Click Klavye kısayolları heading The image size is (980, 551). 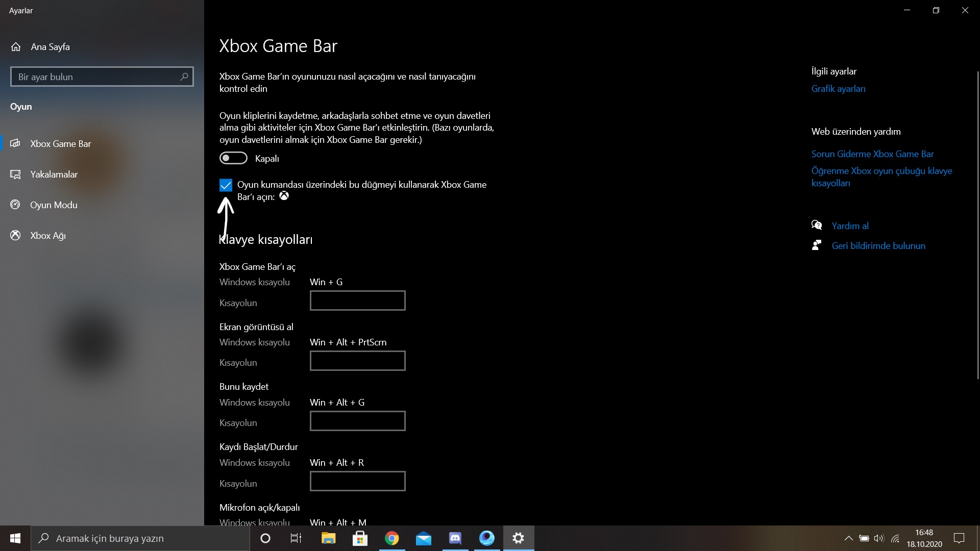266,239
